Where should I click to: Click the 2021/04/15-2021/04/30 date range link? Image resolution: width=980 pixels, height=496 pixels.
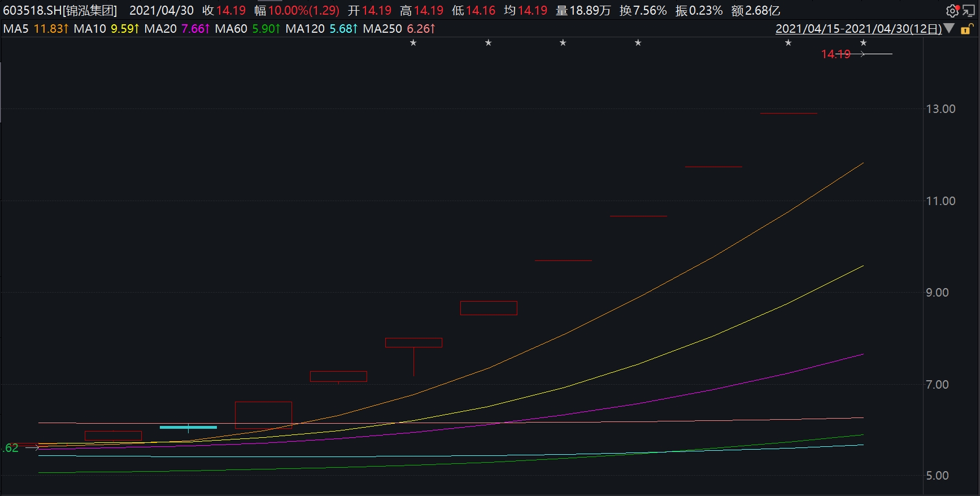858,29
